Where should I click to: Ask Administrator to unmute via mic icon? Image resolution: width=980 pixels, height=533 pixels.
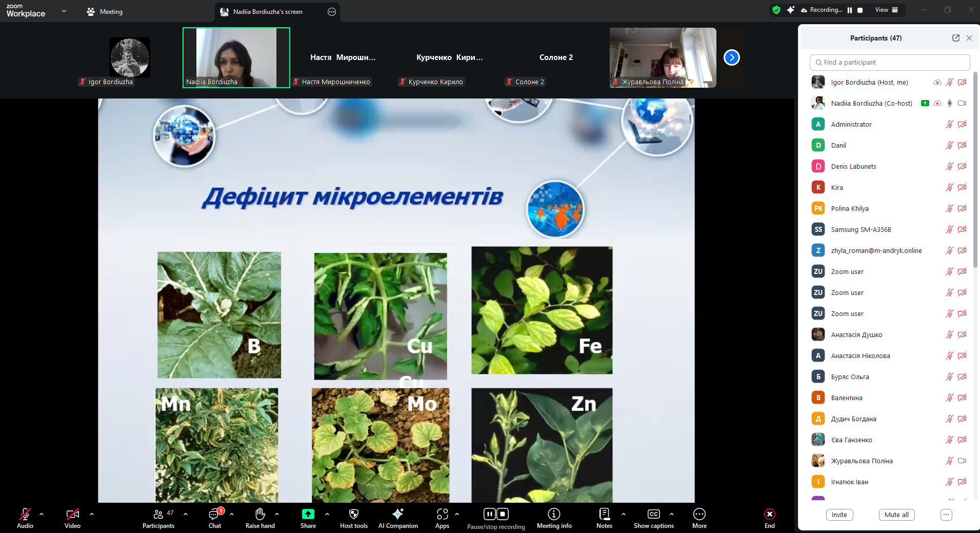[950, 124]
